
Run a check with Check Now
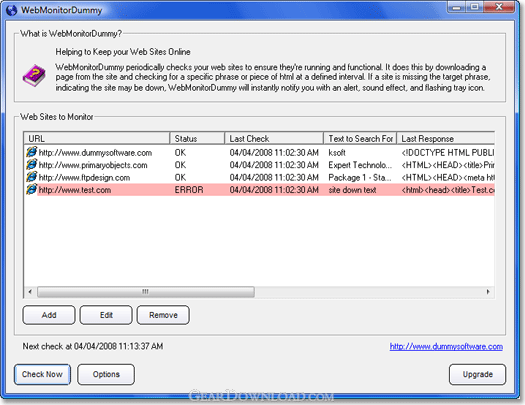tap(42, 374)
